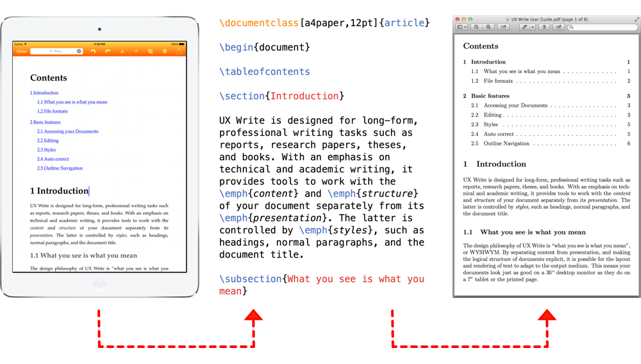Tap the Undo arrow icon
641x364 pixels.
tap(93, 51)
